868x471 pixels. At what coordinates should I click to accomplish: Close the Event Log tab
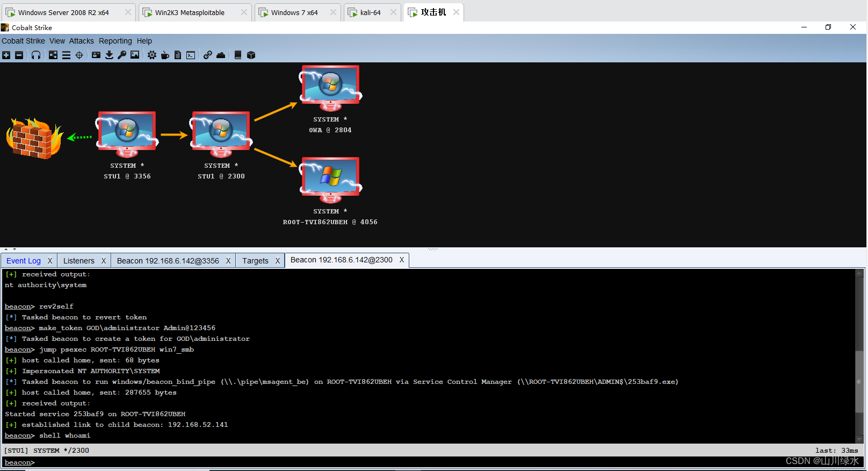tap(50, 261)
